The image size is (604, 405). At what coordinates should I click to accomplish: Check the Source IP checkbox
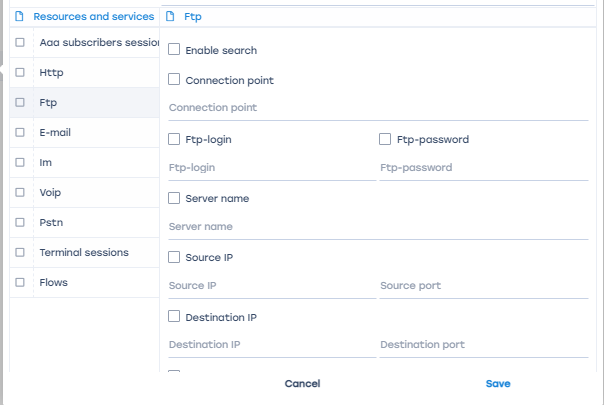(175, 257)
